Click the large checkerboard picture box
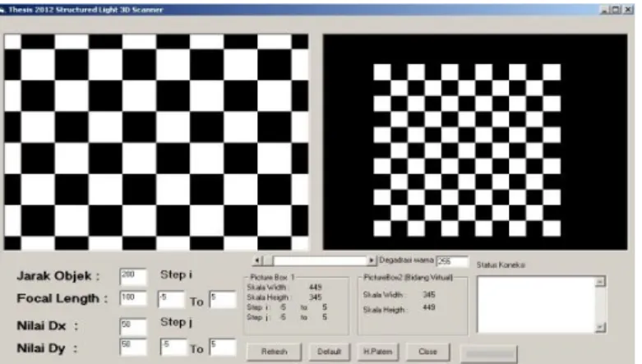 pyautogui.click(x=156, y=142)
